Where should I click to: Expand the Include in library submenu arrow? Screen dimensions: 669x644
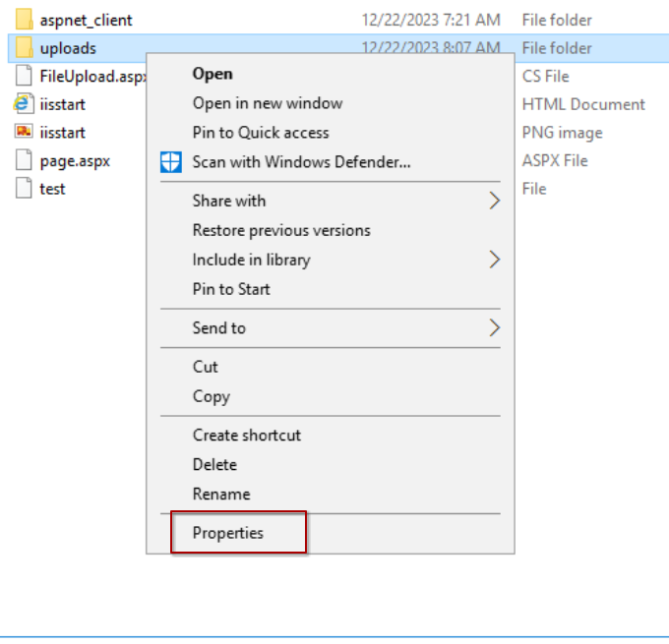coord(494,261)
